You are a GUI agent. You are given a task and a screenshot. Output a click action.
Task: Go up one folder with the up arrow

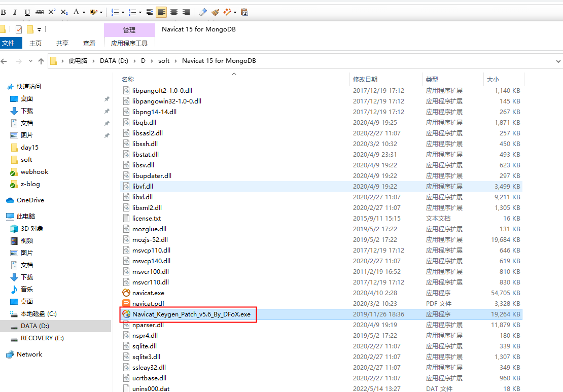coord(41,61)
